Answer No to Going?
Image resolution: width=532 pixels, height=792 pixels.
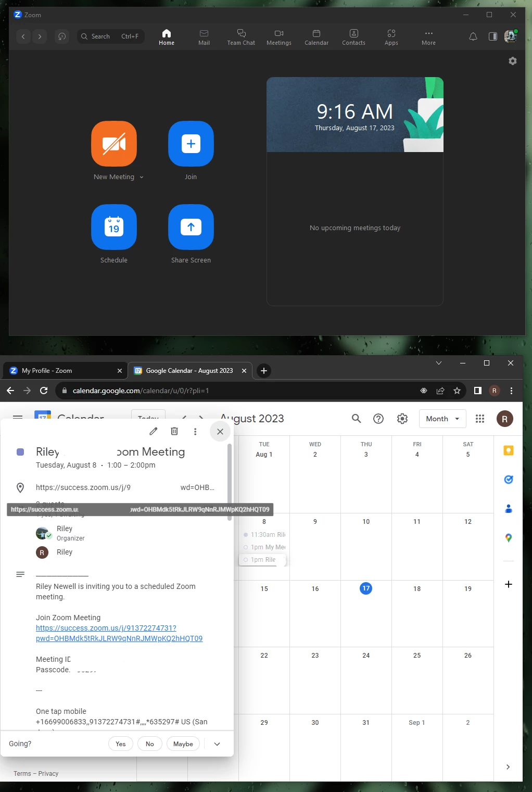tap(150, 744)
